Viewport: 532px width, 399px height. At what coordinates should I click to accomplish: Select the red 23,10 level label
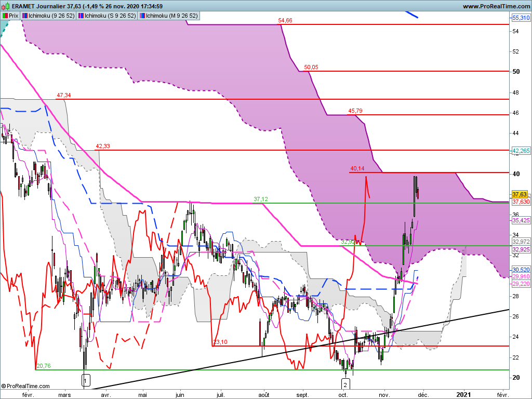point(220,342)
